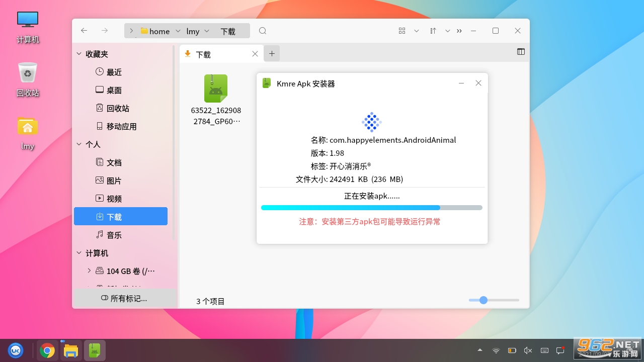Click the Kmre Apk installer title icon

[x=267, y=83]
